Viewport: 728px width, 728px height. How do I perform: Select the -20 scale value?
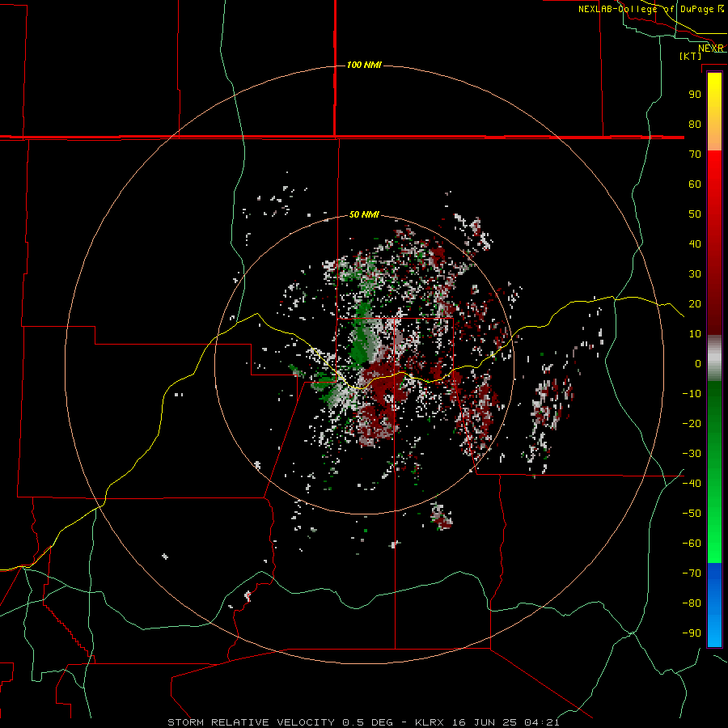692,423
